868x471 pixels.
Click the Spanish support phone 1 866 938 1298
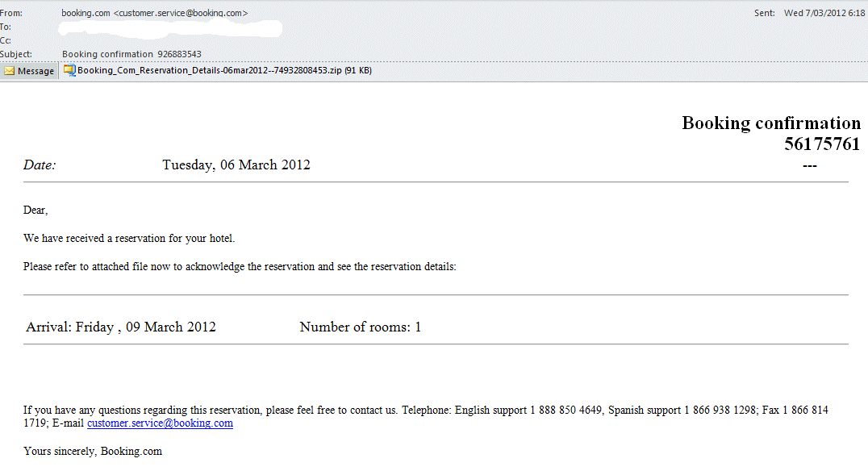[720, 411]
